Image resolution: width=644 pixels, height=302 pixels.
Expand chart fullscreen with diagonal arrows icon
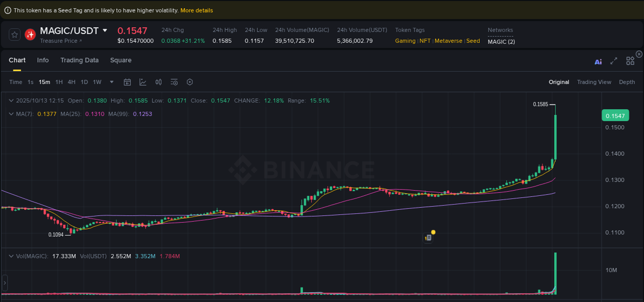(614, 61)
